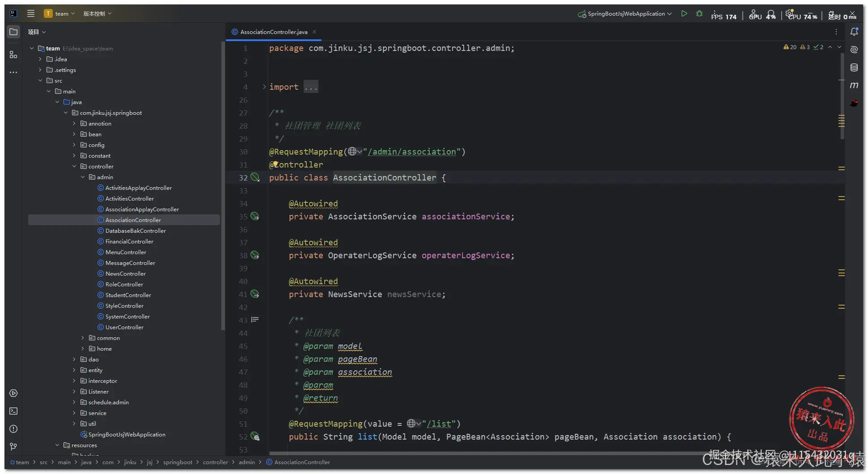Click the "/list" mapping URL
Screen dimensions: 868x474
pos(439,424)
